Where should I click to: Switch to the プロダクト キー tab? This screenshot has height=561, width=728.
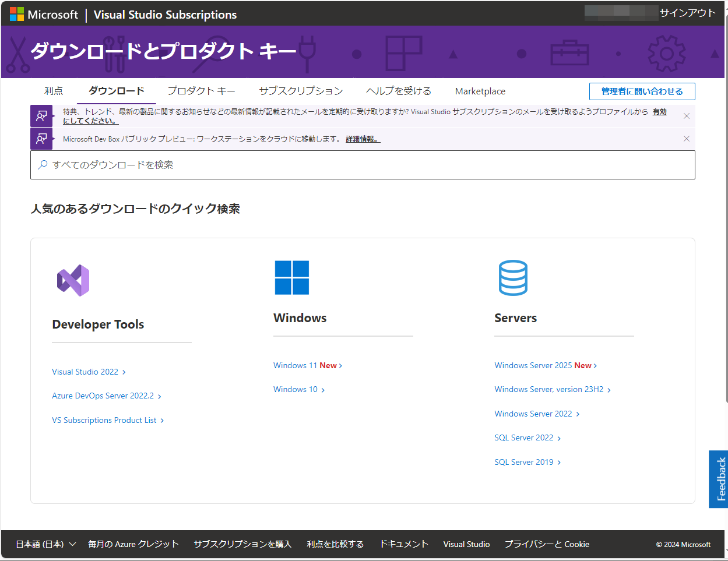tap(202, 91)
